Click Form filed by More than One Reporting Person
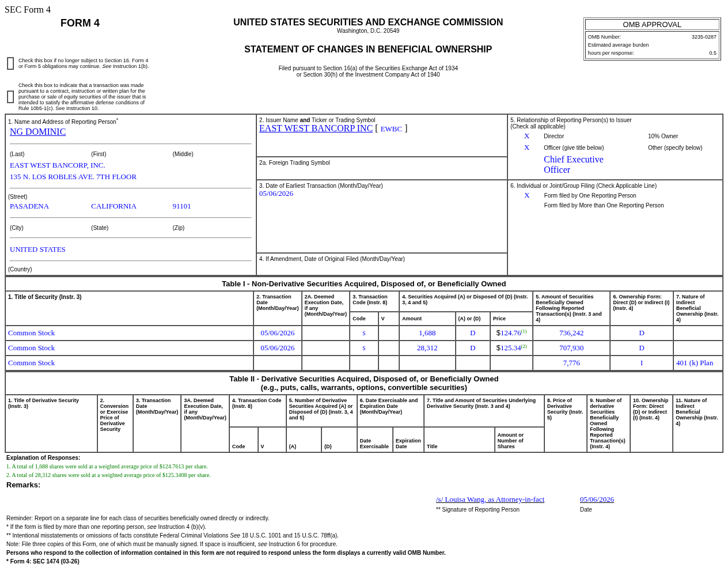 (604, 206)
